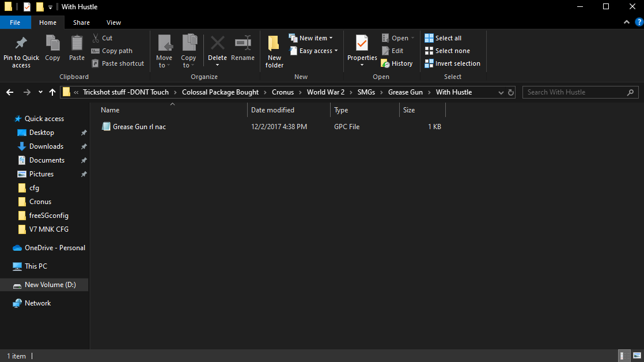Click World War 2 in breadcrumb path
This screenshot has width=644, height=362.
point(325,92)
